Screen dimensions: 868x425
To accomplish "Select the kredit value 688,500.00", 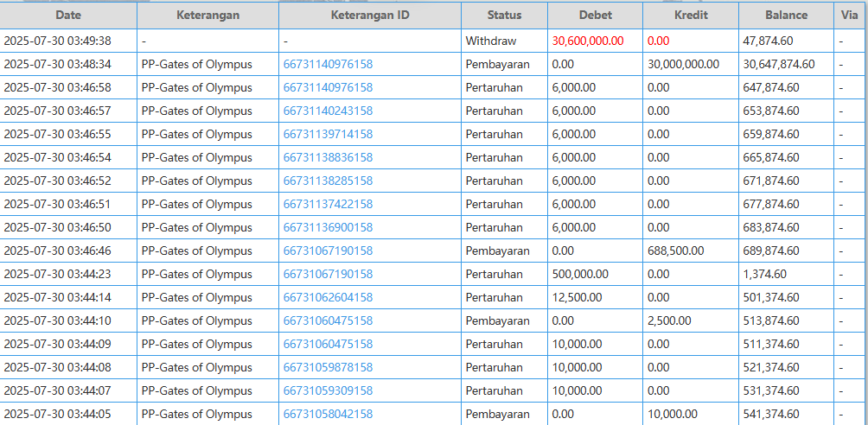I will point(675,251).
